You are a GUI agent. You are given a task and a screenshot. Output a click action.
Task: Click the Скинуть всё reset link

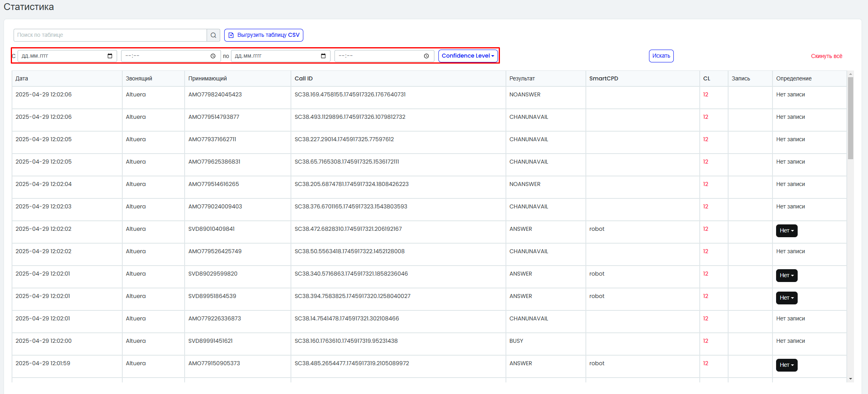[826, 56]
